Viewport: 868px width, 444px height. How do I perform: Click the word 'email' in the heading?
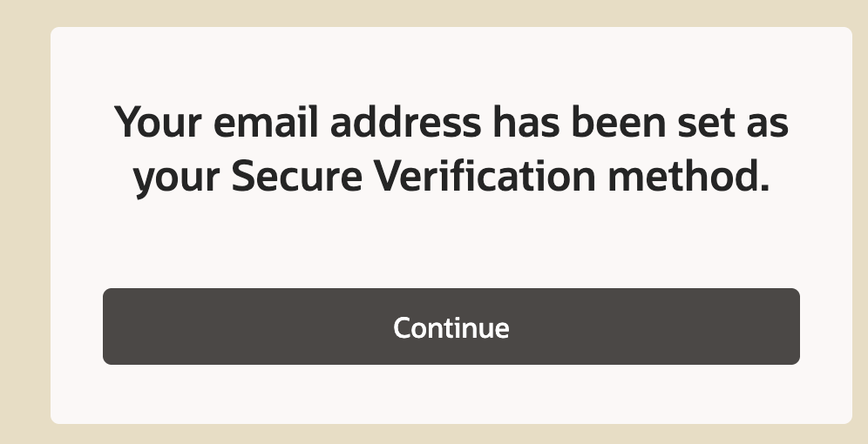[x=266, y=122]
